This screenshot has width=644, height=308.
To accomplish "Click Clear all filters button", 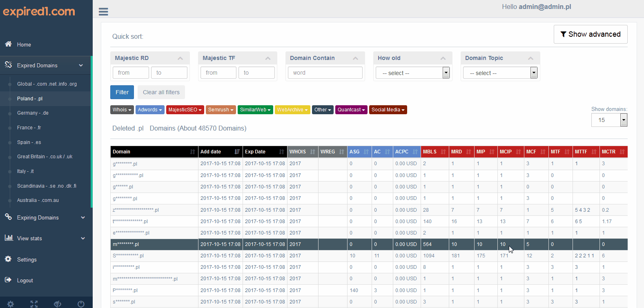I will pos(161,92).
